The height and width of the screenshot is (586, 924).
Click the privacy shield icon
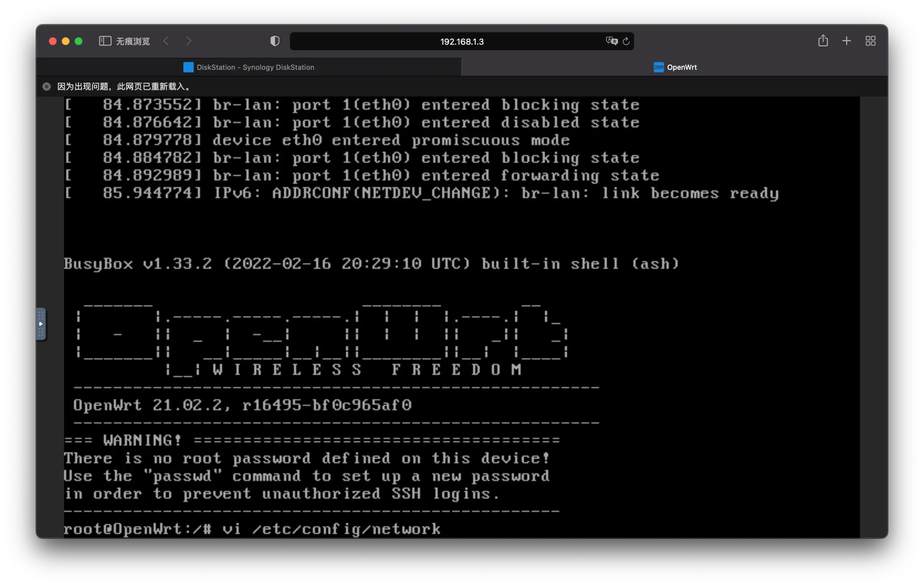coord(275,41)
